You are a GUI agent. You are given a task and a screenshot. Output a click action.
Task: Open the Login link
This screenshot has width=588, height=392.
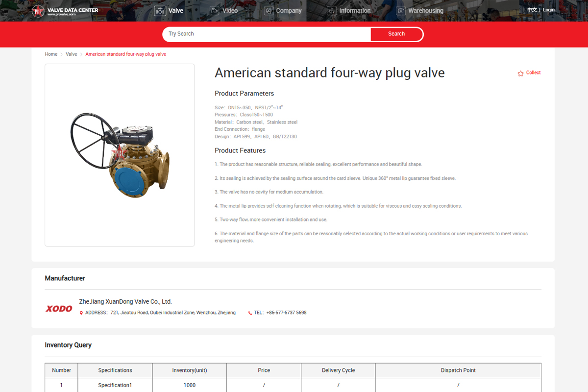click(x=549, y=10)
